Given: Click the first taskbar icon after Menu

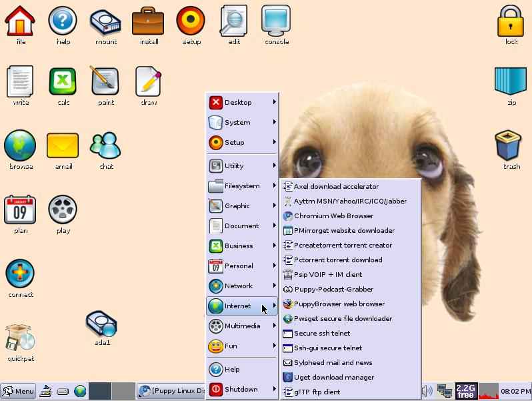Looking at the screenshot, I should point(45,391).
